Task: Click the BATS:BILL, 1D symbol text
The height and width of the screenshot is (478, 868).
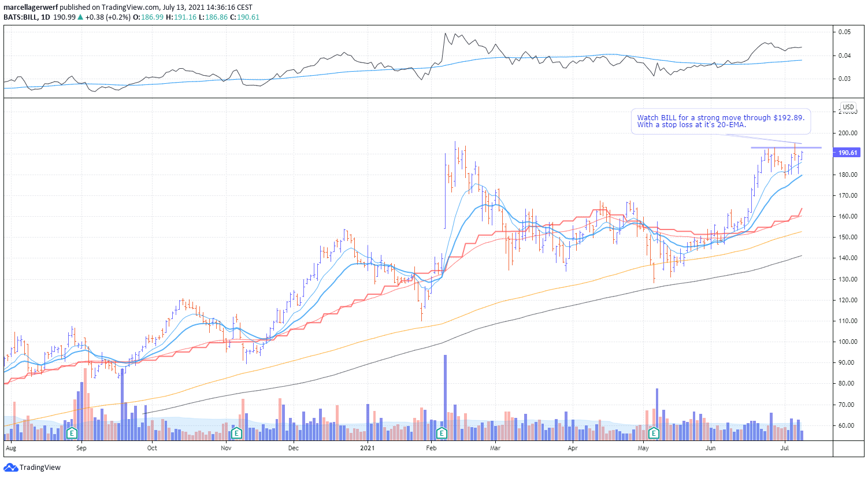Action: tap(27, 17)
